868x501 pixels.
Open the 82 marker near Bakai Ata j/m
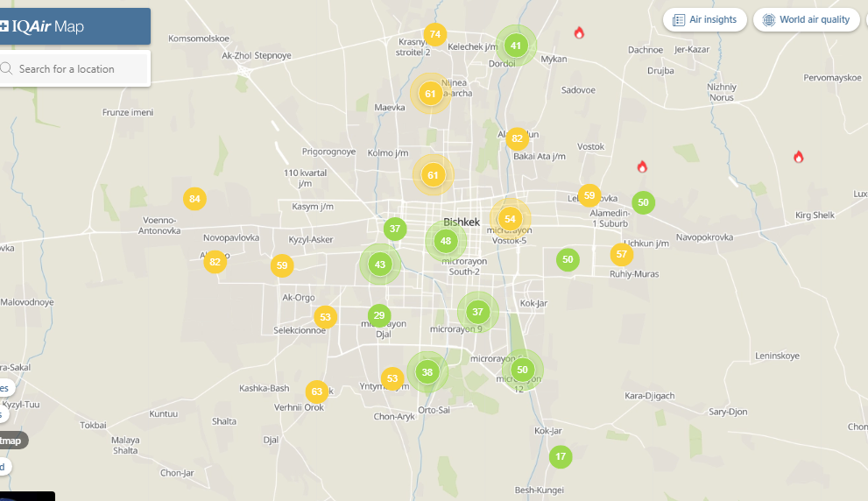(517, 138)
